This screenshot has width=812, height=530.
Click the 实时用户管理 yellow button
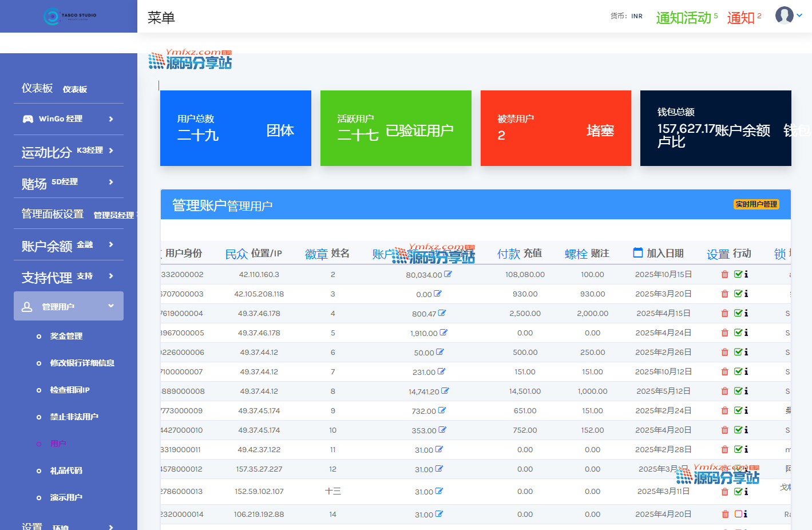pyautogui.click(x=756, y=204)
